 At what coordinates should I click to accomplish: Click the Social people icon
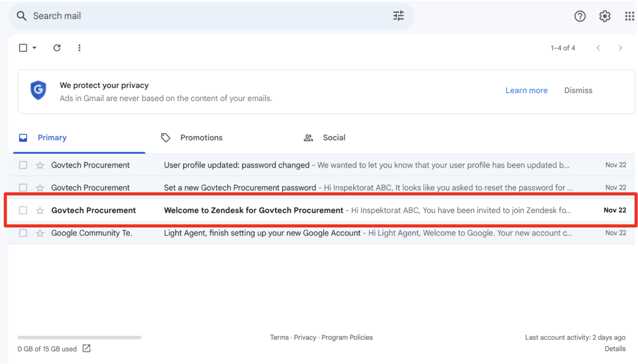point(308,138)
